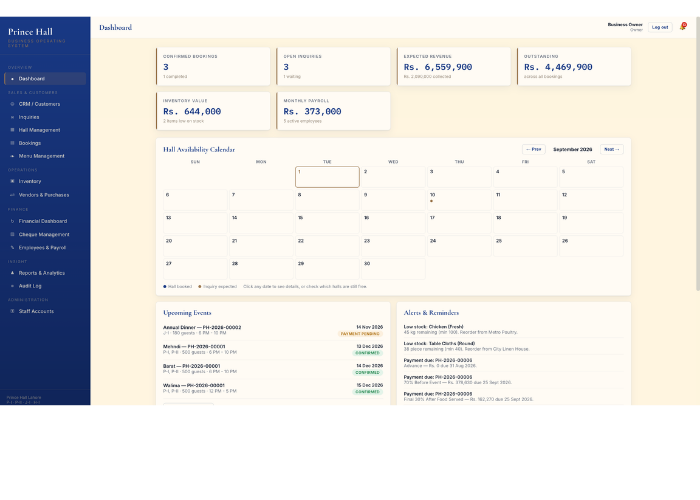Screen dimensions: 700x500
Task: Click the CRM / Customers sidebar icon
Action: (x=12, y=104)
